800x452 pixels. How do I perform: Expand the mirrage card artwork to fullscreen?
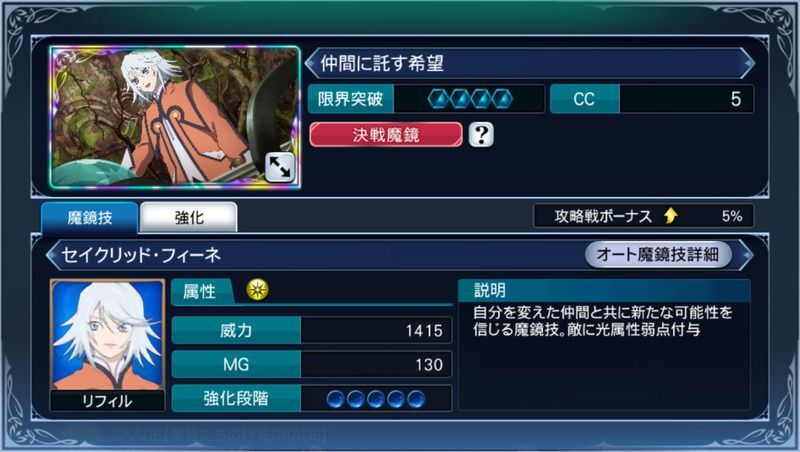click(280, 166)
